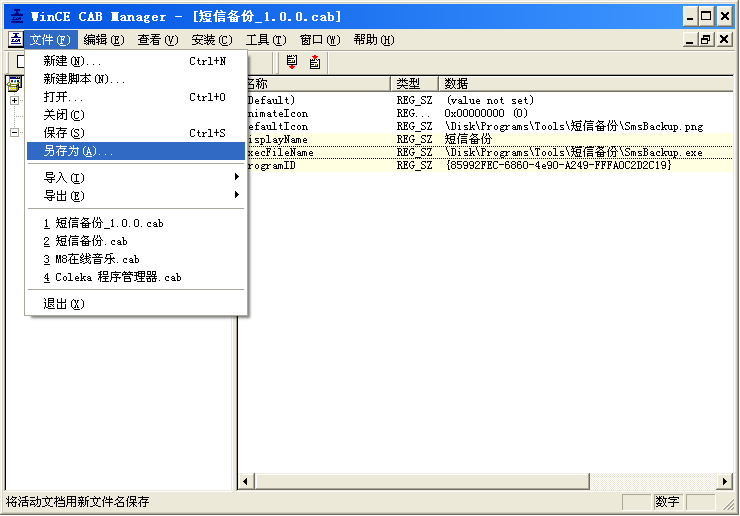Sort by the 名称 column header
740x516 pixels.
point(317,84)
